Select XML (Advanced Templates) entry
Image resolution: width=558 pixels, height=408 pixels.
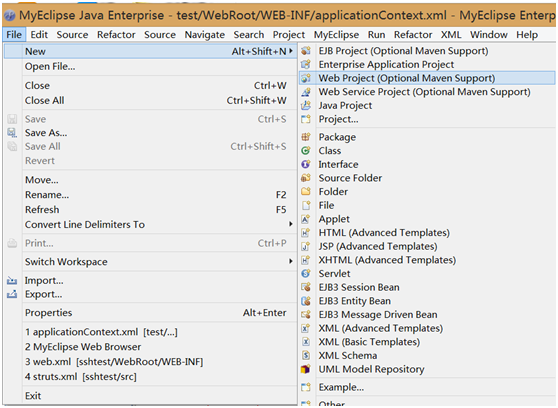tap(427, 328)
